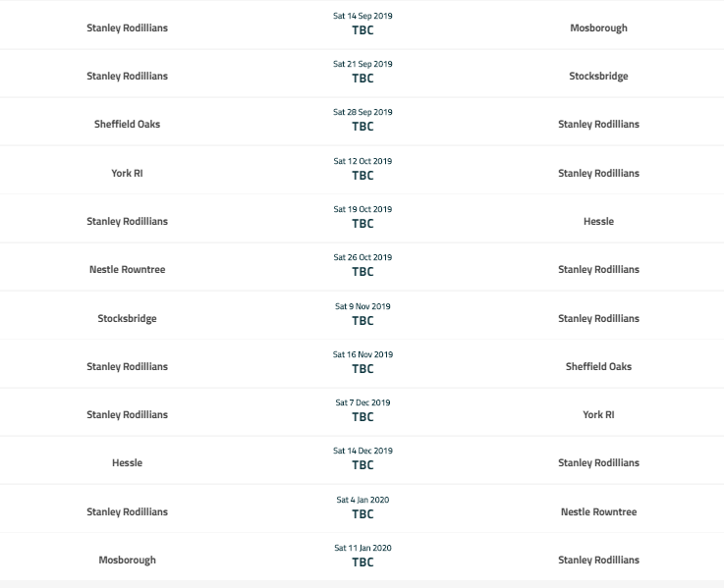Select Sheffield Oaks away team on 16 Nov

[598, 366]
